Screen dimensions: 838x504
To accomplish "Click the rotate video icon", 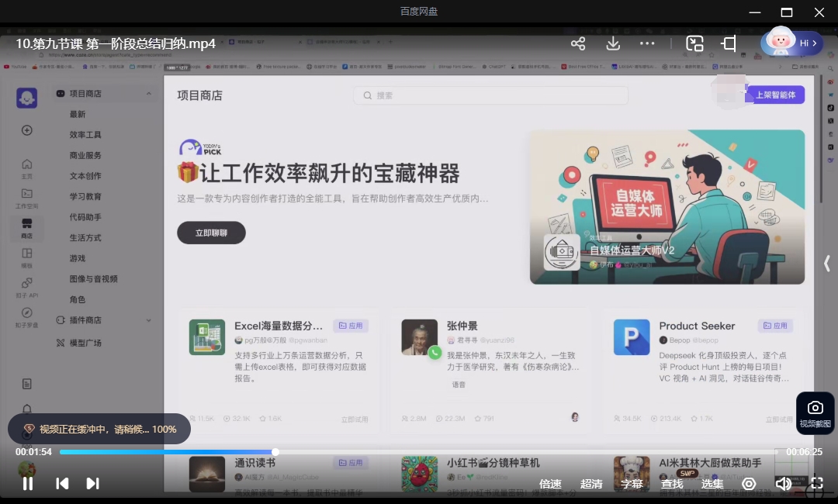I will pos(729,43).
